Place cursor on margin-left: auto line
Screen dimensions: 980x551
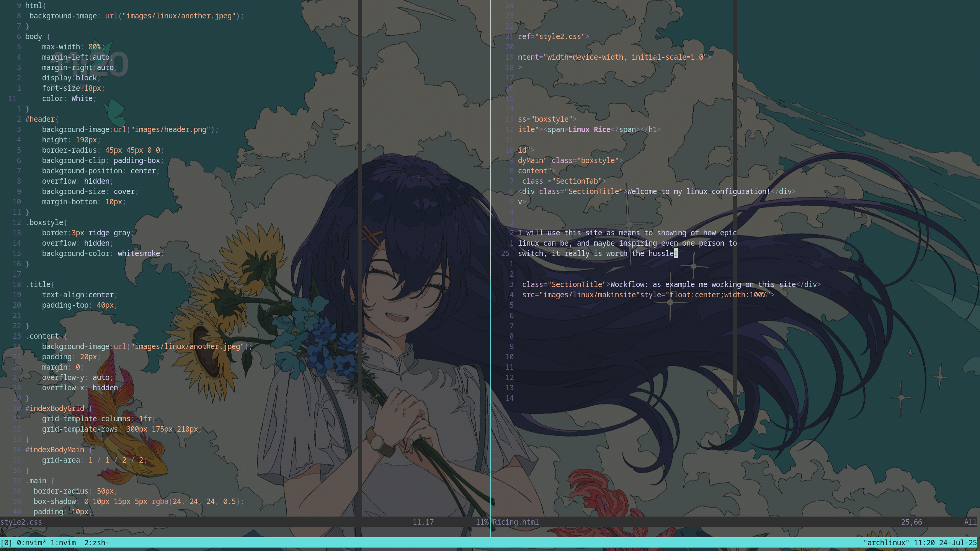[78, 57]
